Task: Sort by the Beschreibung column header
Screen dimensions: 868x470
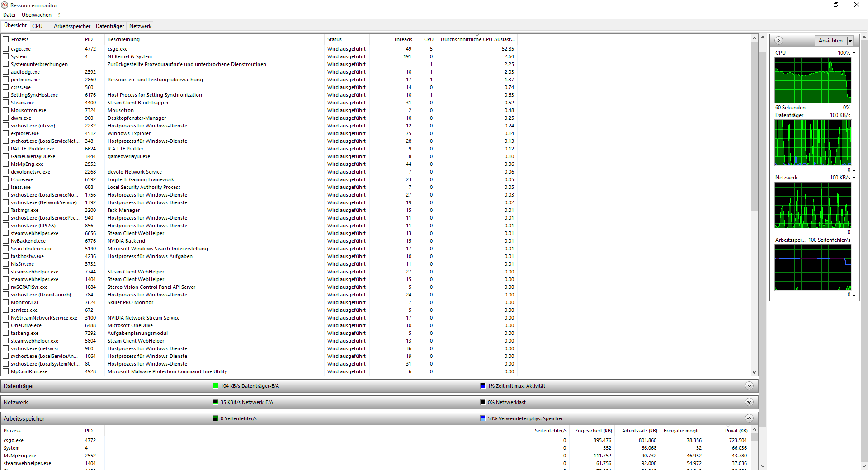Action: coord(214,39)
